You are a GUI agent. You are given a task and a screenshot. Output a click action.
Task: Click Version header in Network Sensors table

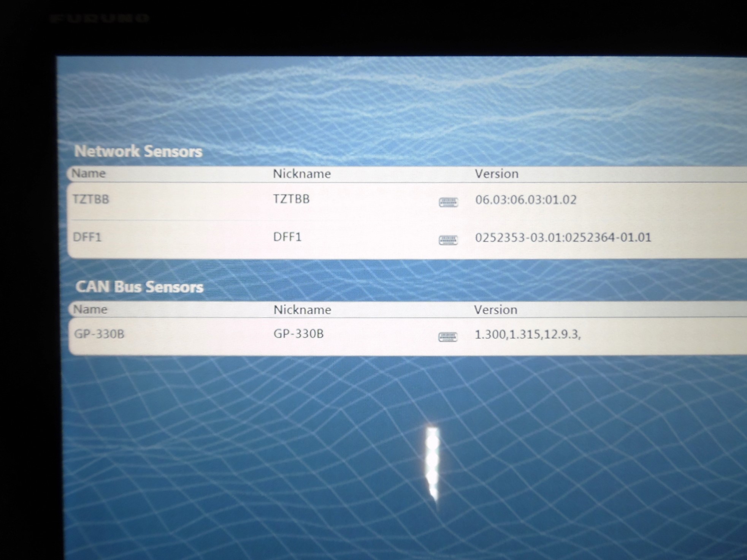tap(496, 174)
